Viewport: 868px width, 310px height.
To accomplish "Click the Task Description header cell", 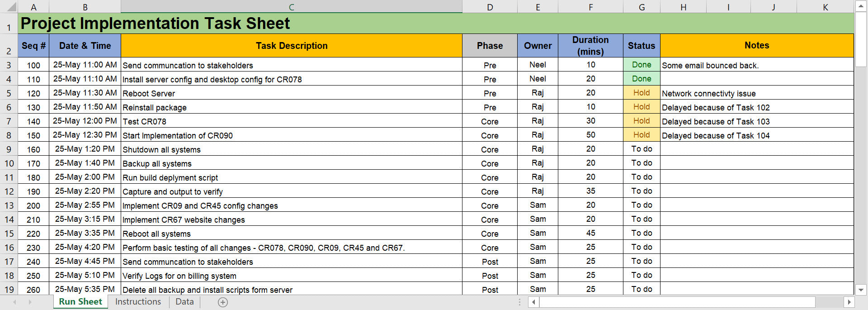I will pyautogui.click(x=292, y=46).
